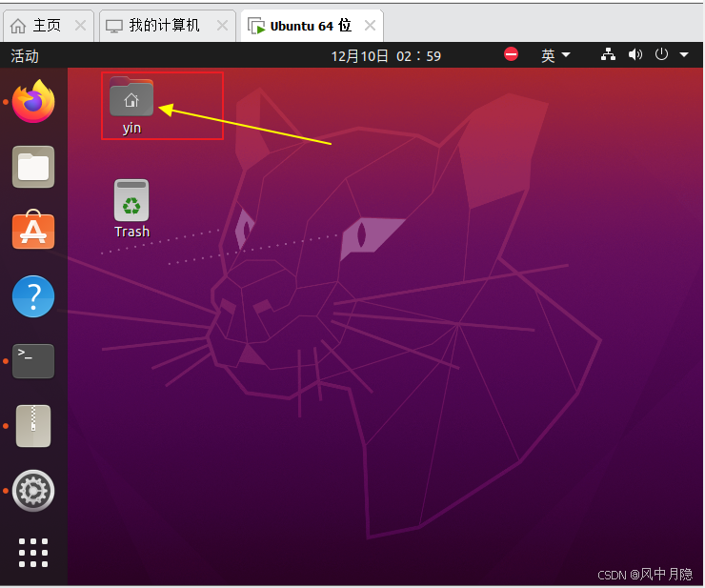Viewport: 705px width, 588px height.
Task: Open the yin home folder
Action: [131, 97]
